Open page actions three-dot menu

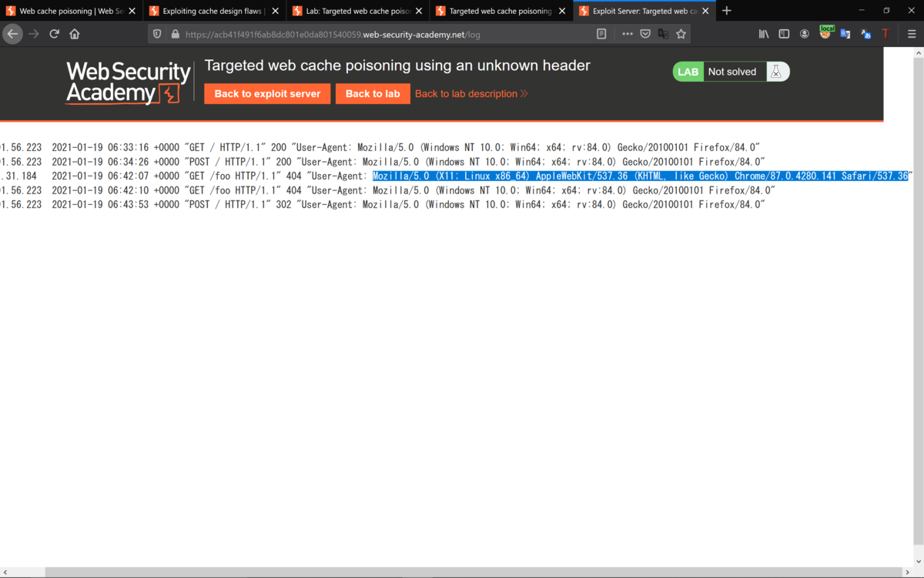628,34
